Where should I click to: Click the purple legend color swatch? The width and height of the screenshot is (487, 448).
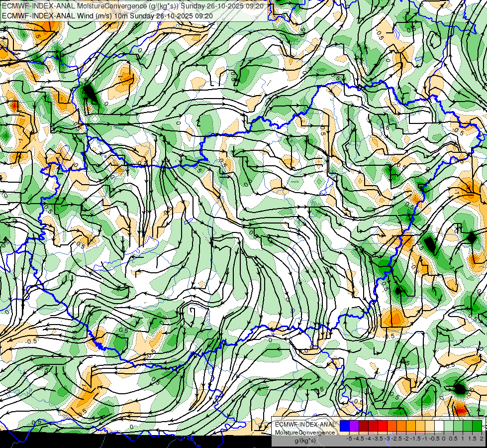pyautogui.click(x=354, y=426)
